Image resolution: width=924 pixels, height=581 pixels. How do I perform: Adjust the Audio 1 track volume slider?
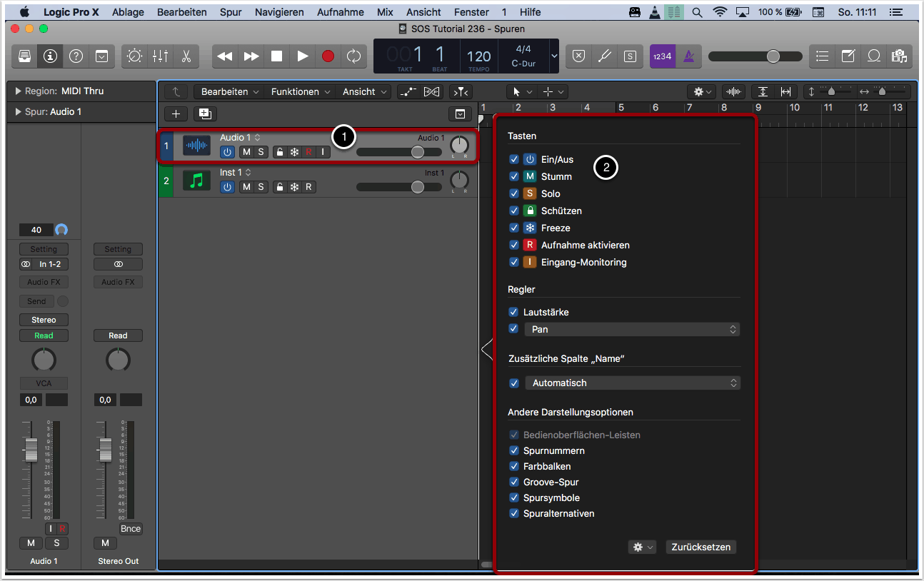pos(418,152)
